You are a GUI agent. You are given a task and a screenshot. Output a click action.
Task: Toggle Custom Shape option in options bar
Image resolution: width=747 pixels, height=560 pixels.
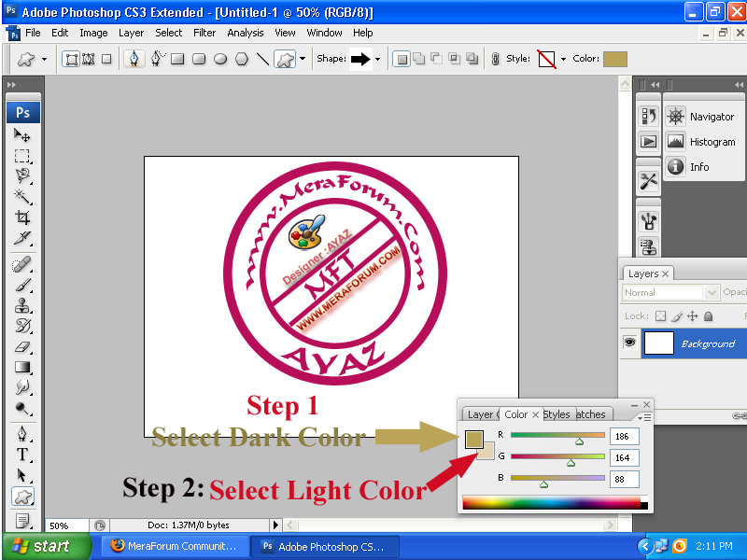tap(285, 59)
